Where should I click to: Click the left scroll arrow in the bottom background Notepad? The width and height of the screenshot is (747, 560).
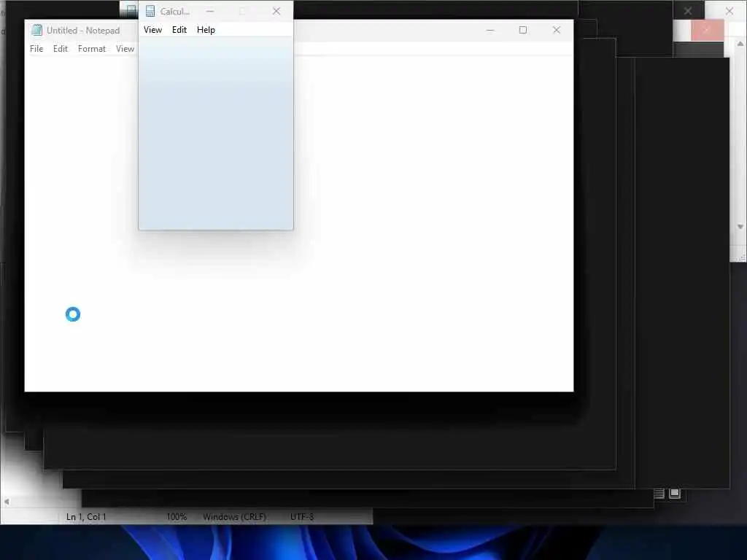(x=7, y=502)
